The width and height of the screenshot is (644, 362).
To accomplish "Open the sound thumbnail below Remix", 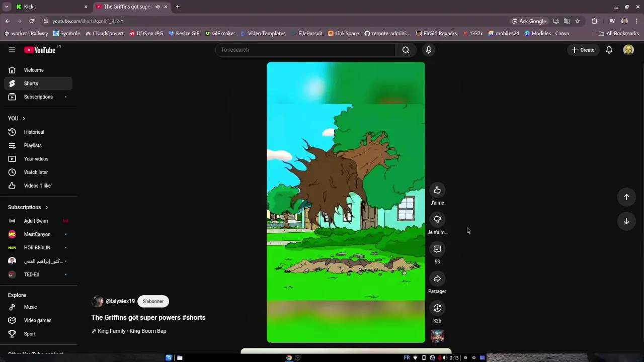I will point(437,336).
